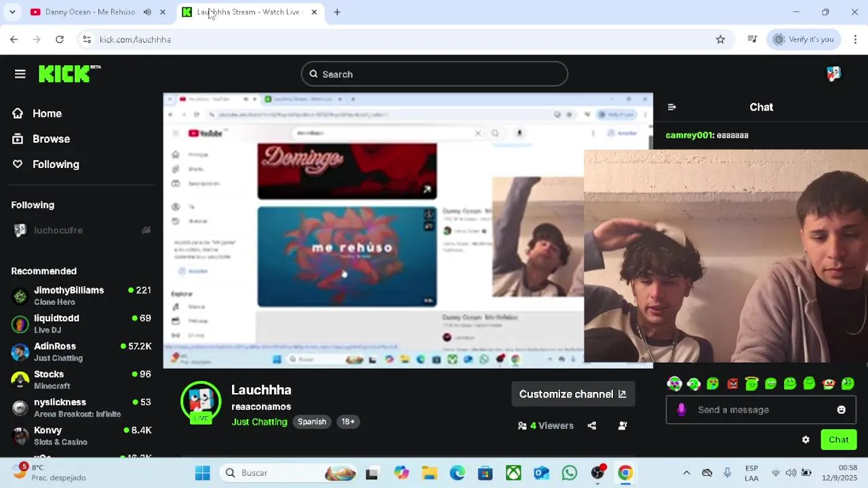
Task: Collapse chat using the chat panel toggle icon
Action: point(671,107)
